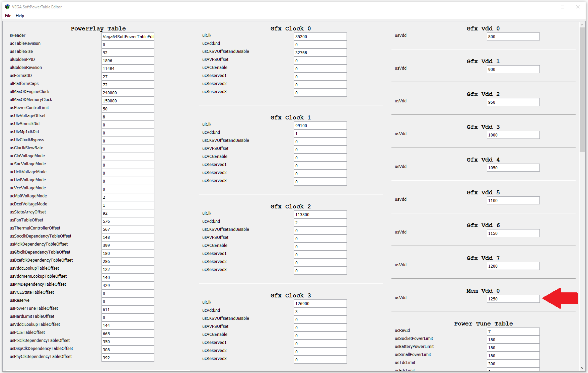
Task: Click the usPCIETableOffset field
Action: click(x=128, y=334)
